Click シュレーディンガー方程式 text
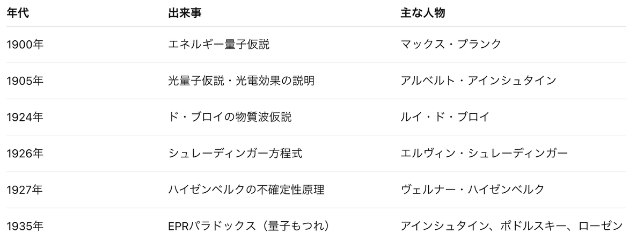Image resolution: width=644 pixels, height=247 pixels. pyautogui.click(x=235, y=154)
